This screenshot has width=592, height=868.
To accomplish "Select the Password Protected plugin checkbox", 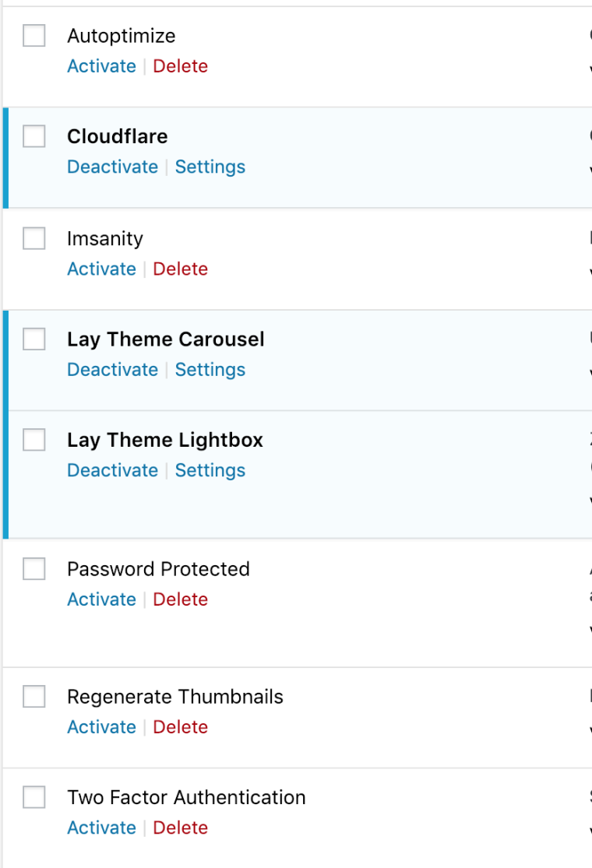I will tap(34, 569).
